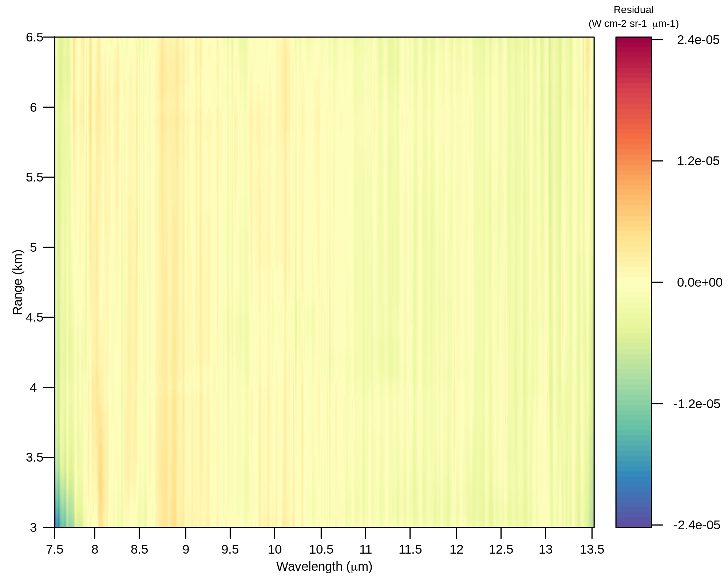The width and height of the screenshot is (728, 582).
Task: Click the 10 wavelength tick label
Action: pos(275,550)
